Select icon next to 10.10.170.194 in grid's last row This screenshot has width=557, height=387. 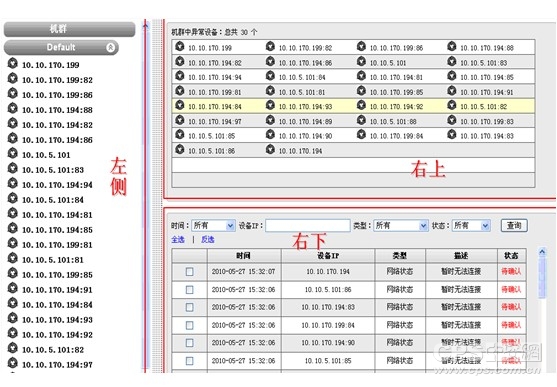coord(270,149)
